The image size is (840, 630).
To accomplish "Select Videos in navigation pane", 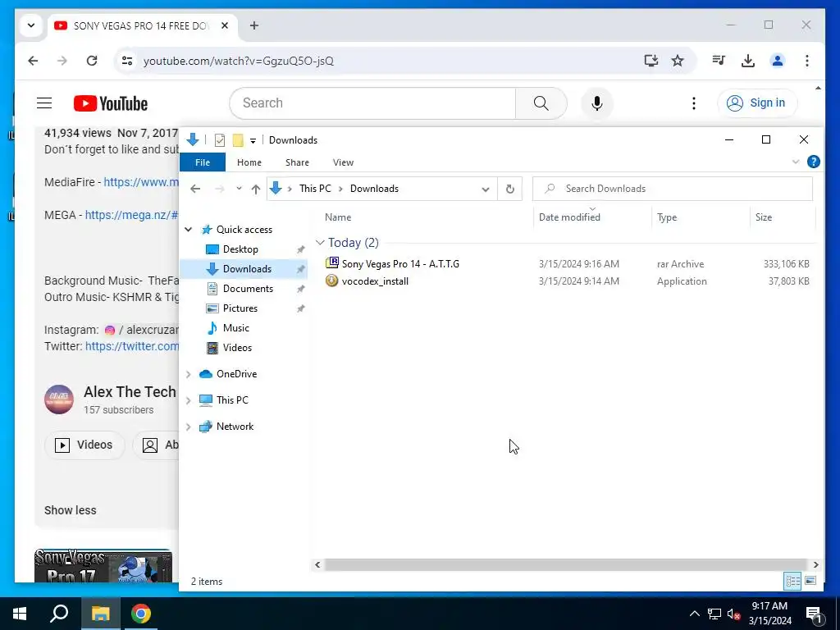I will click(x=237, y=348).
